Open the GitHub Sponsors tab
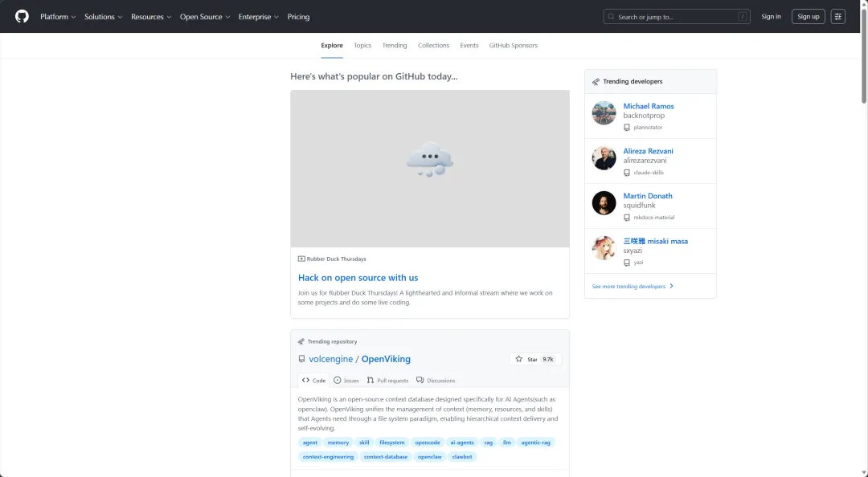868x477 pixels. click(x=513, y=46)
